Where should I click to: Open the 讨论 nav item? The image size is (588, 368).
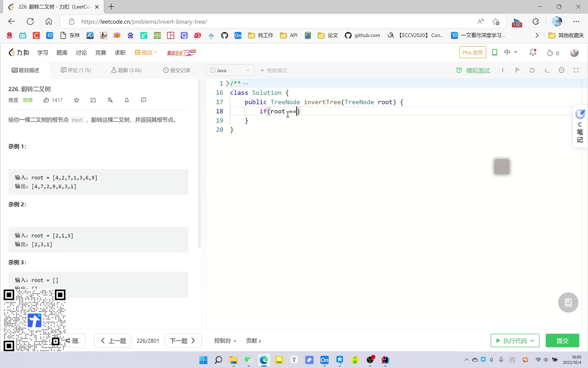coord(81,53)
